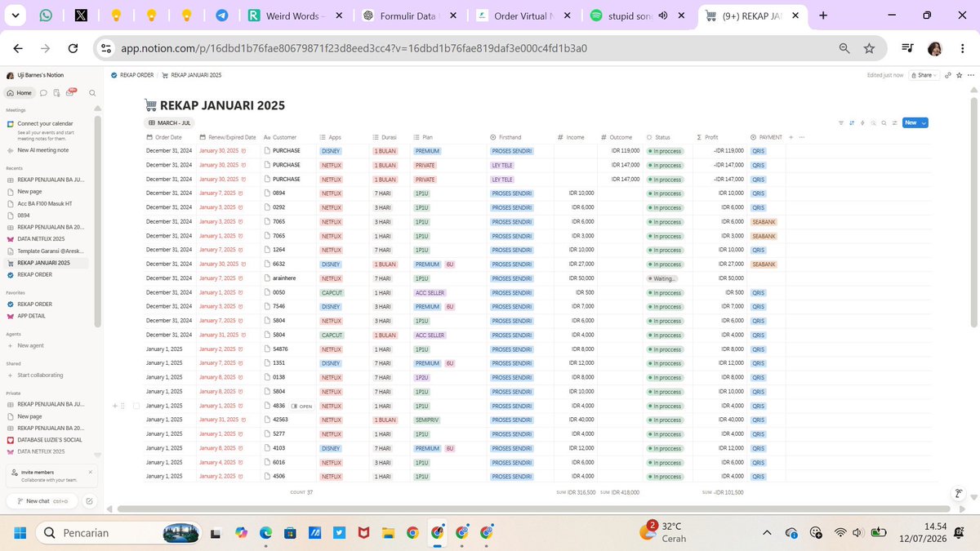Viewport: 980px width, 551px height.
Task: Open Chrome bookmark star in address bar
Action: (x=869, y=48)
